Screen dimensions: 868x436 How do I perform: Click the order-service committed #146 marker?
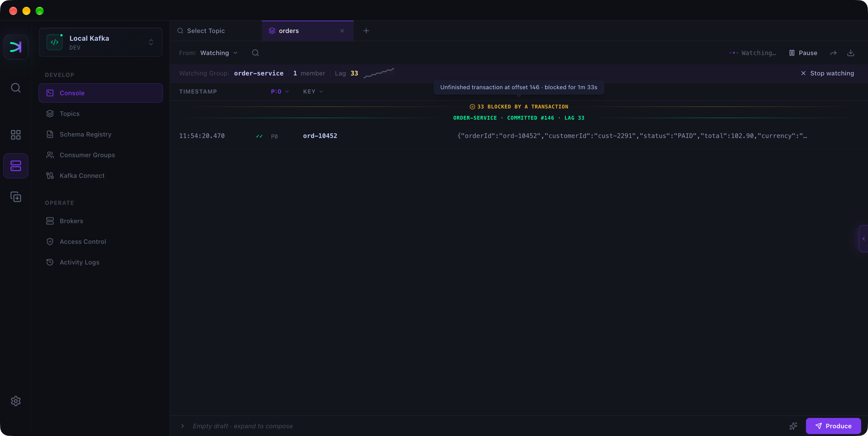(519, 118)
